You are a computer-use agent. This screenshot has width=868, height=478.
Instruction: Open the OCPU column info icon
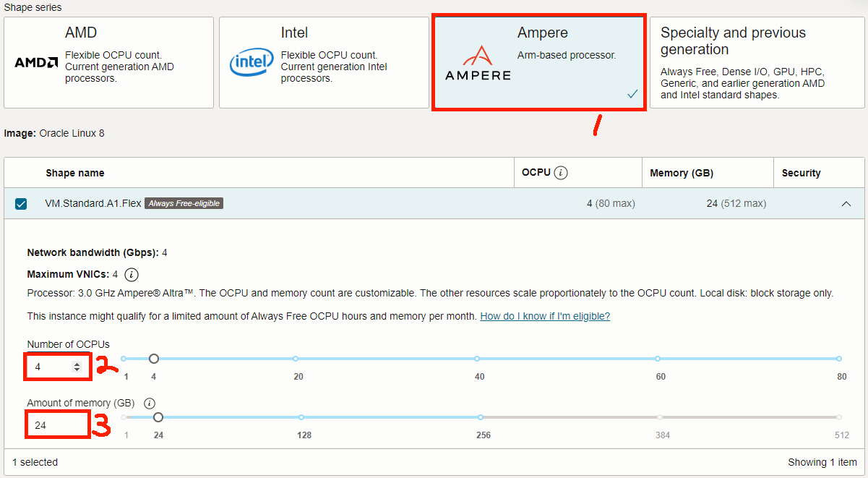pos(562,173)
